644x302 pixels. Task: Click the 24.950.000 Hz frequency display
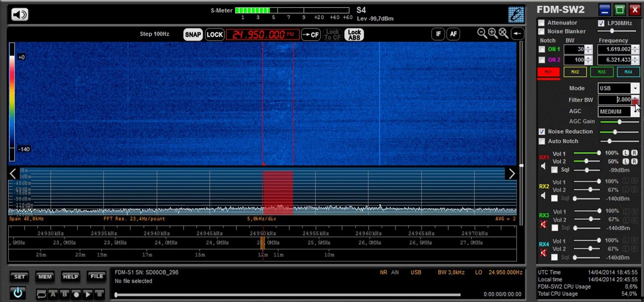263,34
